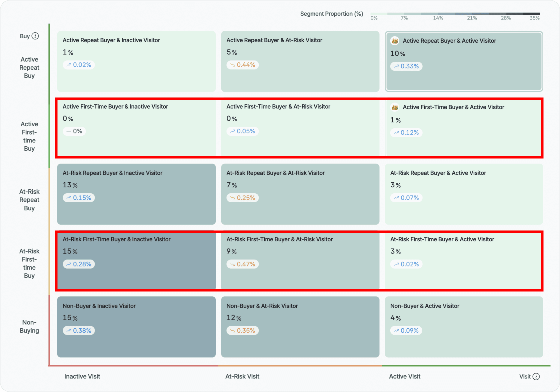Click the 0.38% uptrend badge in Non-Buyer & Inactive Visitor
This screenshot has height=392, width=560.
click(79, 330)
